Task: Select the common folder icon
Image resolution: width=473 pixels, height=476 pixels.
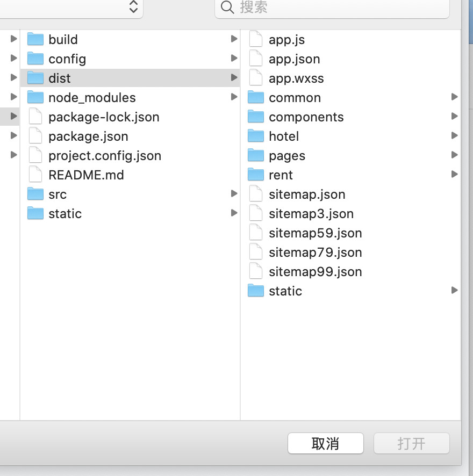Action: (x=255, y=97)
